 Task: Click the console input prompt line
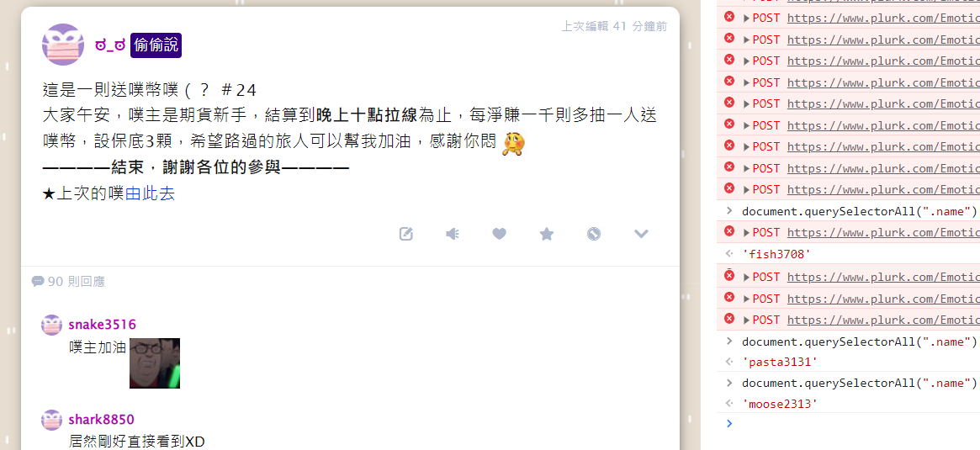848,424
